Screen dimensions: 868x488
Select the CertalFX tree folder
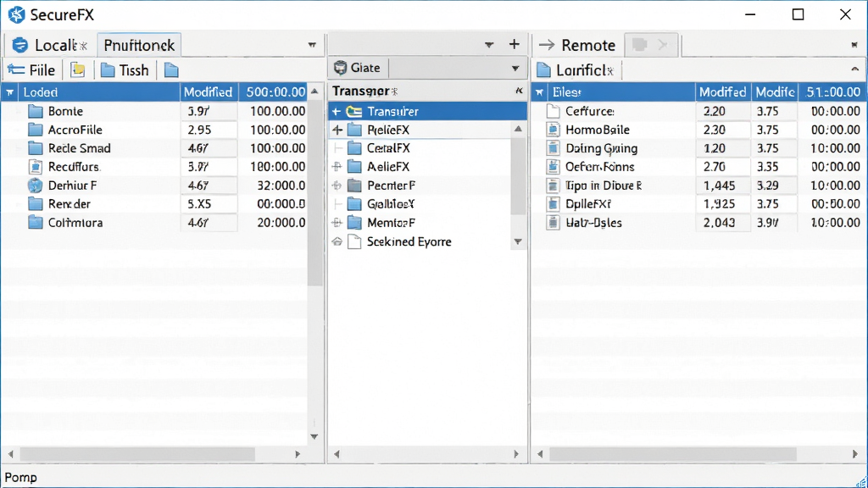pos(388,148)
